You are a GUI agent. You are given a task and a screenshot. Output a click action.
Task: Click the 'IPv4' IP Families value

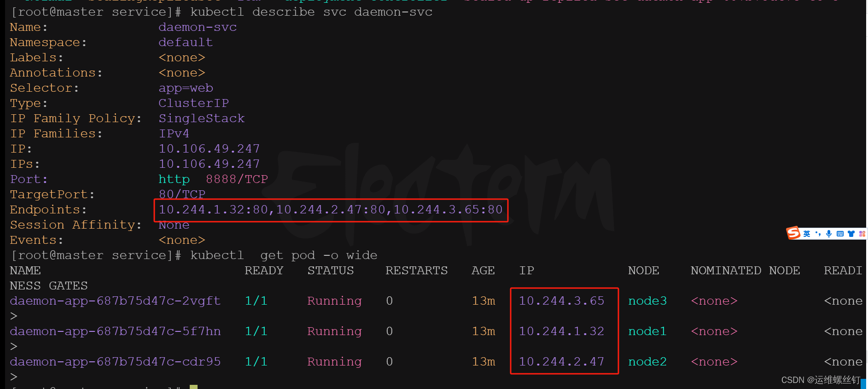[174, 134]
